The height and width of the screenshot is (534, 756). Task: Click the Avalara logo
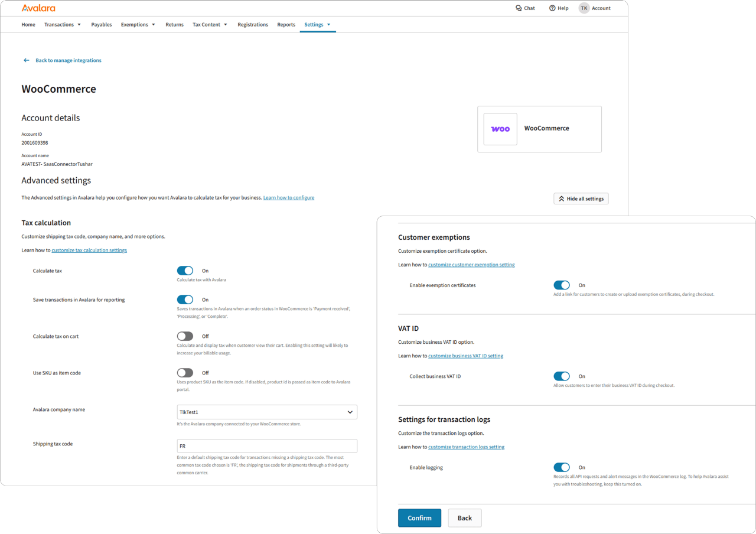(x=37, y=8)
